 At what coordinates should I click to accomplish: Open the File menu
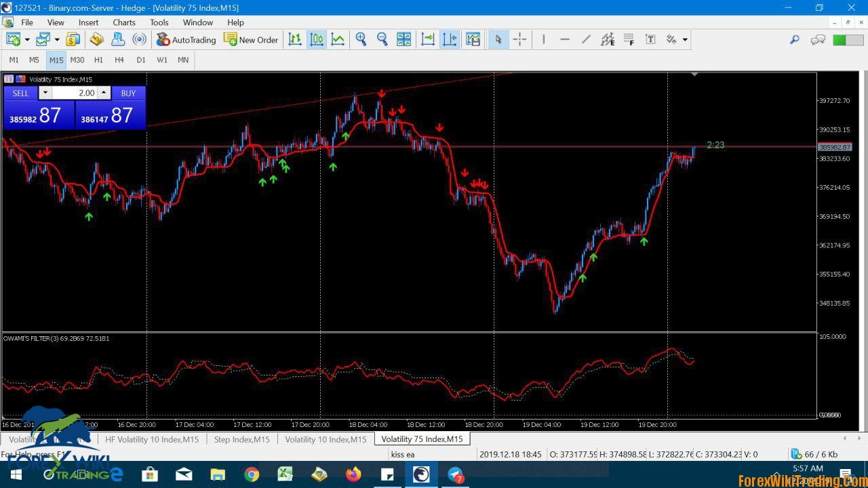(27, 22)
